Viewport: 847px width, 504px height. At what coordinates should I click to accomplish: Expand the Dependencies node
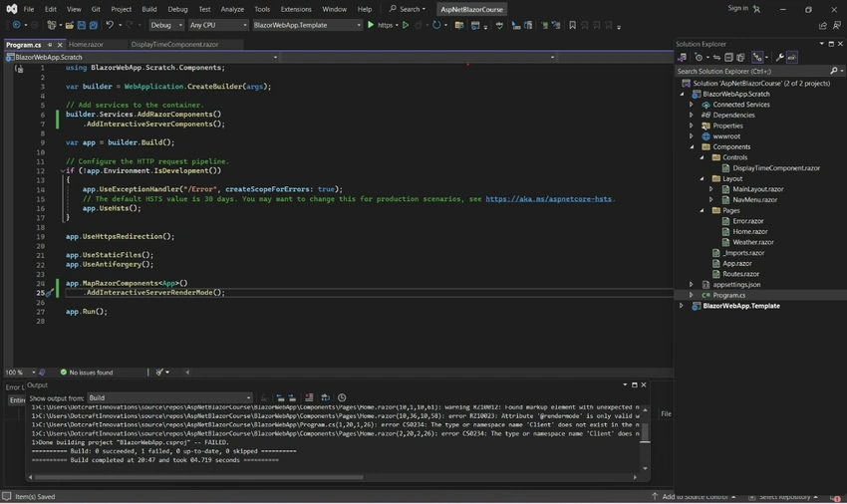[692, 116]
